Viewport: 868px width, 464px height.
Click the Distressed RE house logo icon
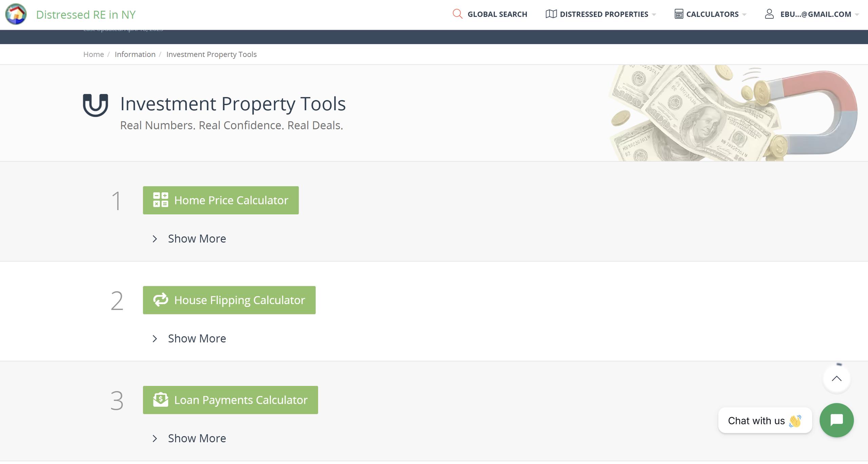(16, 14)
